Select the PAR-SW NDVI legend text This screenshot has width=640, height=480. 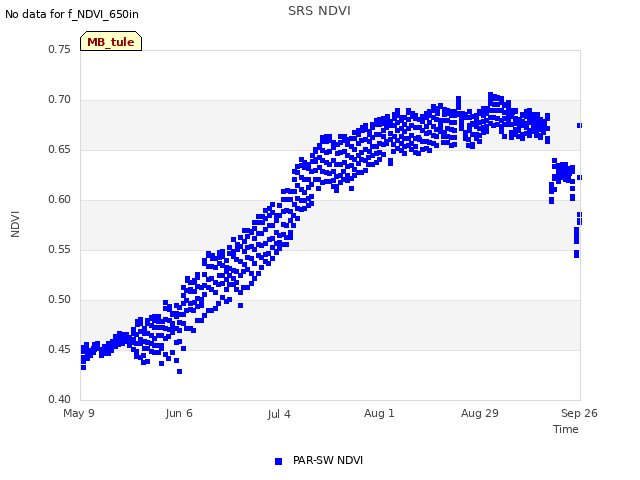328,460
